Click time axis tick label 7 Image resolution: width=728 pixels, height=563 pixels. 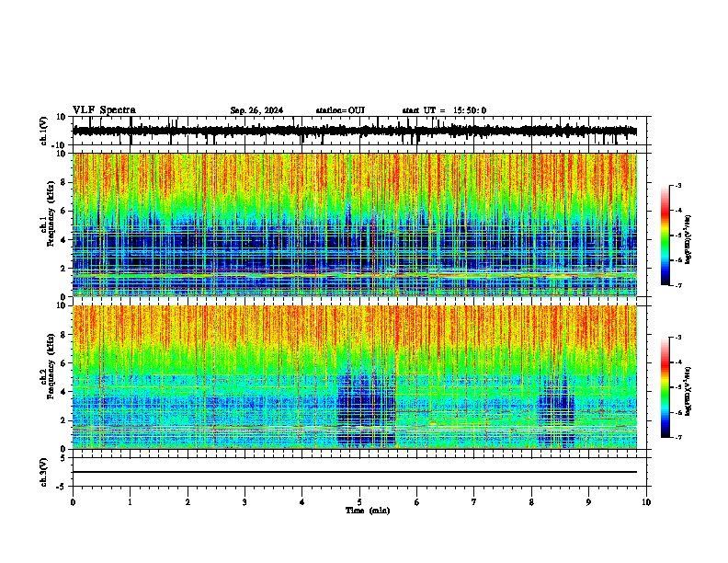point(474,502)
